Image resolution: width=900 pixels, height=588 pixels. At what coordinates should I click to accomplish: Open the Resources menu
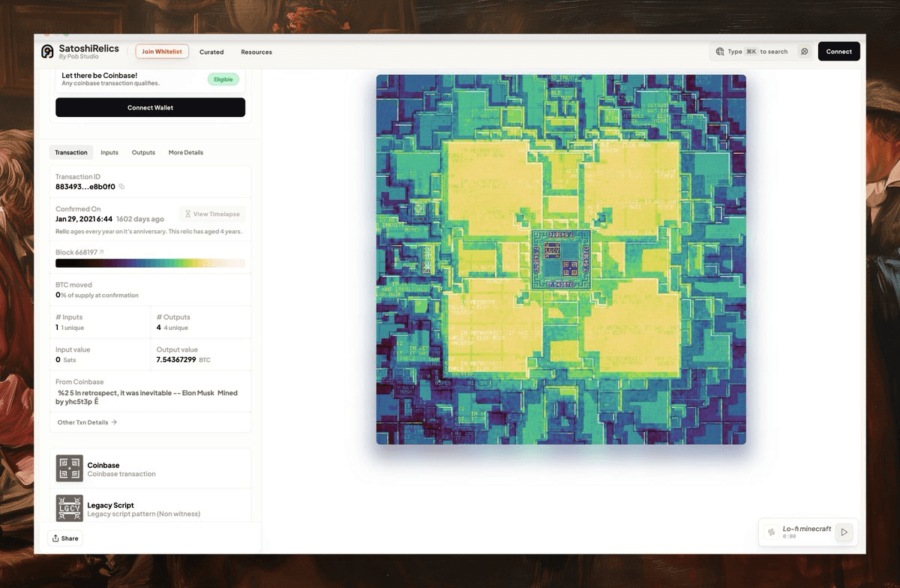(x=256, y=52)
